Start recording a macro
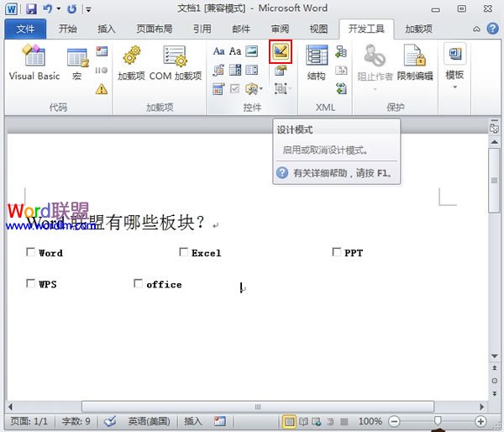The height and width of the screenshot is (432, 504). 102,51
